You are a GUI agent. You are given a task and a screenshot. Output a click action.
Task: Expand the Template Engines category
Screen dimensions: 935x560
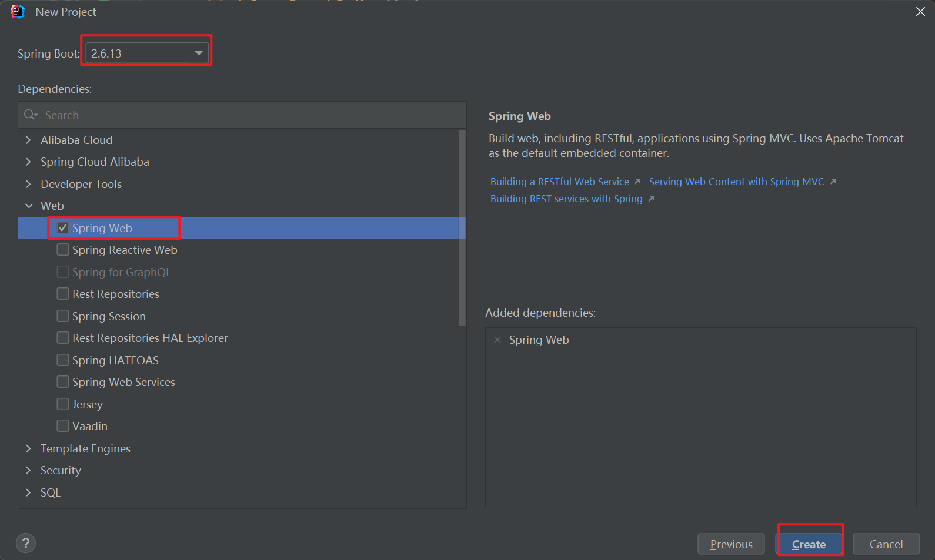tap(28, 448)
